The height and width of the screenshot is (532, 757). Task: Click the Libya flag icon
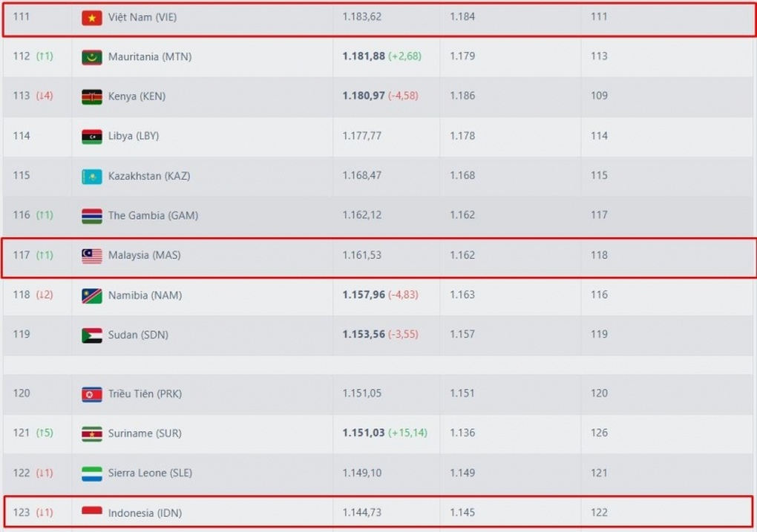click(x=92, y=137)
